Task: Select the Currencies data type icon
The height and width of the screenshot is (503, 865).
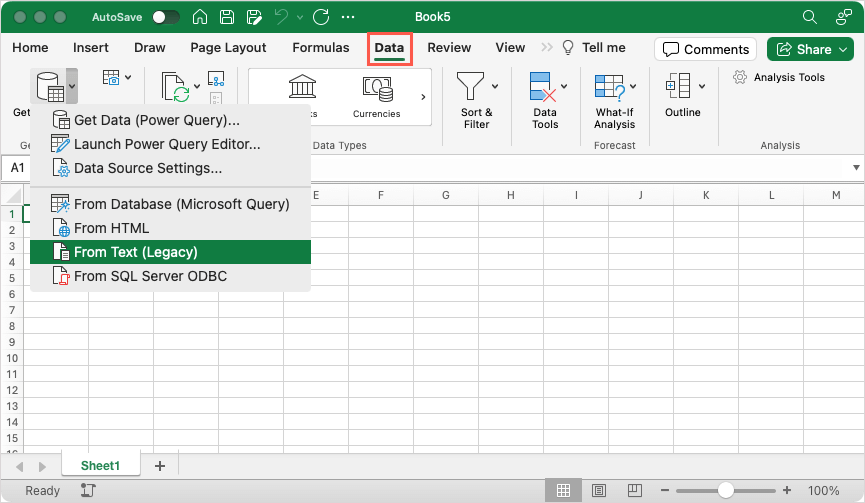Action: (x=376, y=90)
